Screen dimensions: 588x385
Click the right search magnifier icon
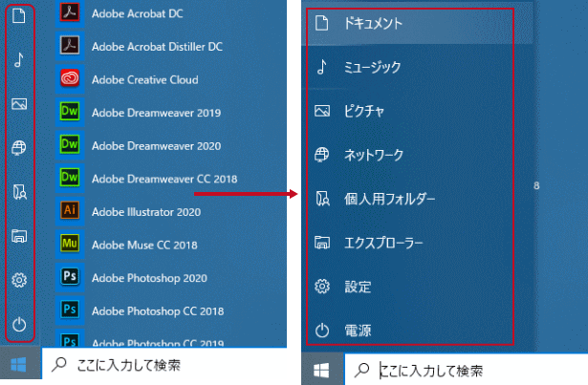point(361,370)
